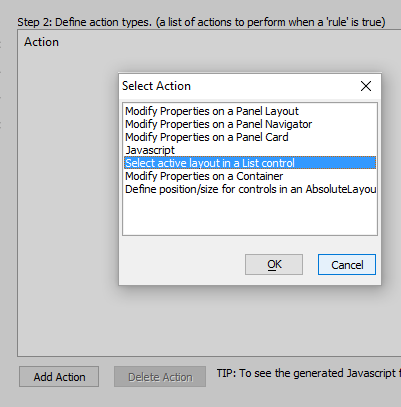401x407 pixels.
Task: Click the Select Action dialog title bar
Action: [233, 86]
